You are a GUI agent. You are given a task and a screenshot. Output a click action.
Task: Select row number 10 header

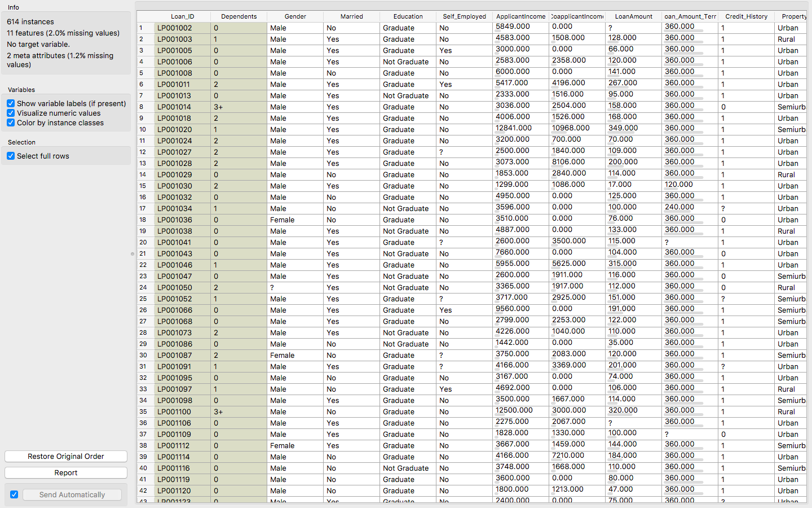coord(143,129)
